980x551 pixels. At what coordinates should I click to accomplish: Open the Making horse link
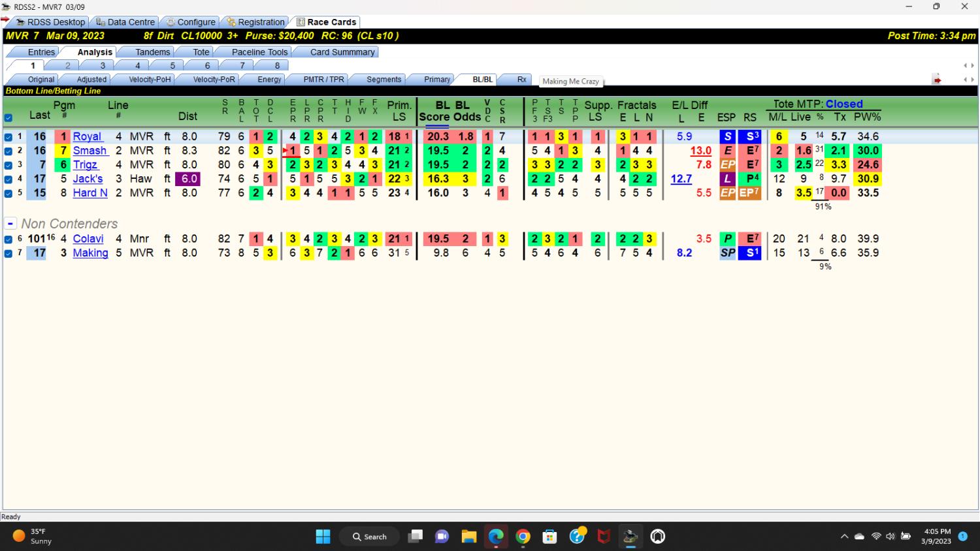click(90, 253)
